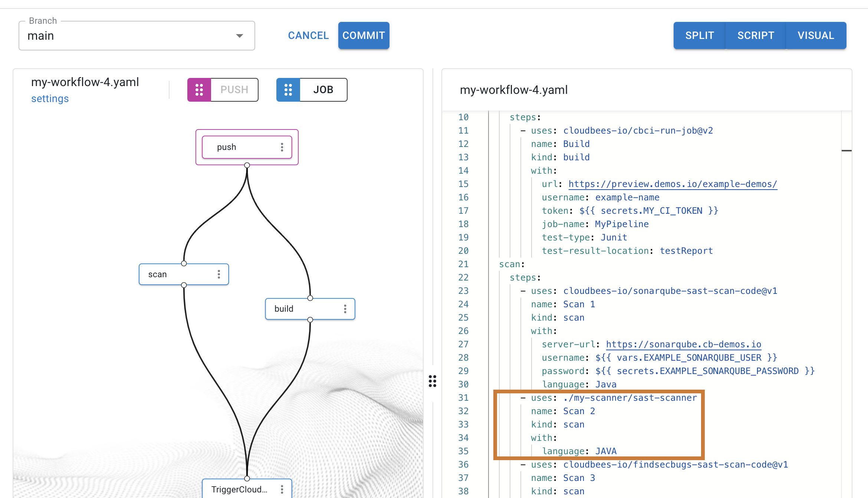Expand the Branch dropdown arrow
The width and height of the screenshot is (868, 498).
point(240,36)
